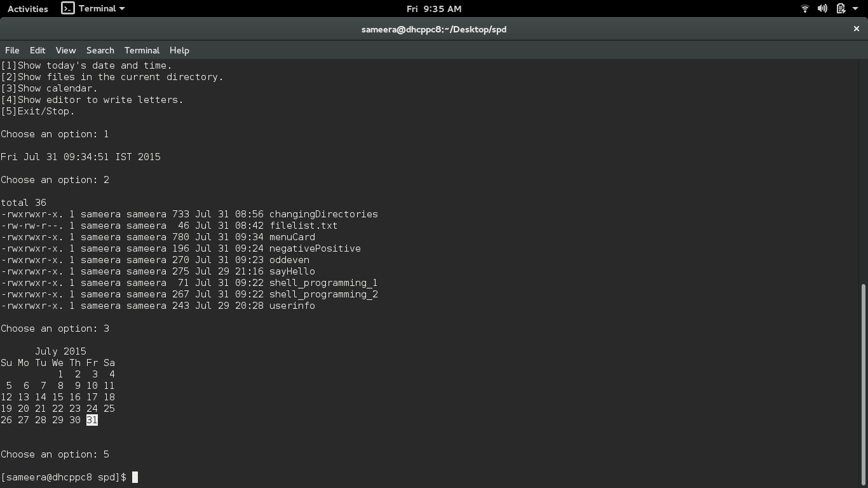Viewport: 868px width, 488px height.
Task: Open Activities in the top bar
Action: [27, 8]
